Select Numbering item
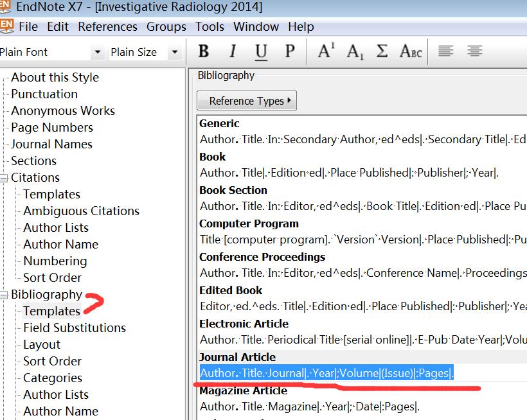This screenshot has height=420, width=527. pos(55,261)
